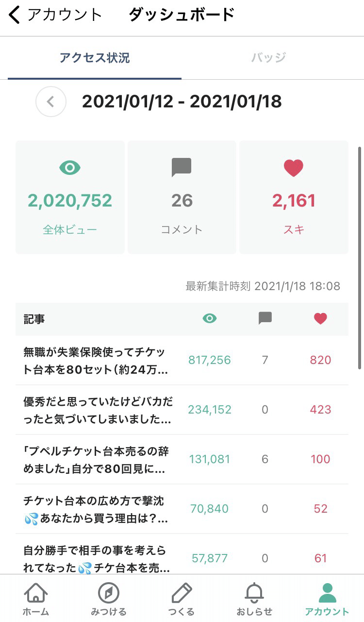The width and height of the screenshot is (364, 622).
Task: Click the vertical scrollbar on the right edge
Action: tap(360, 258)
